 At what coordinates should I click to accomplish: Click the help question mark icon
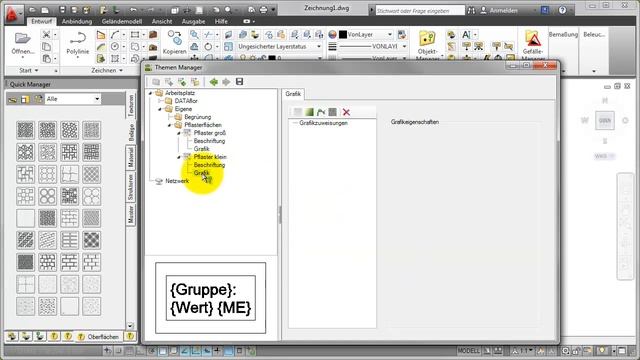(x=562, y=10)
